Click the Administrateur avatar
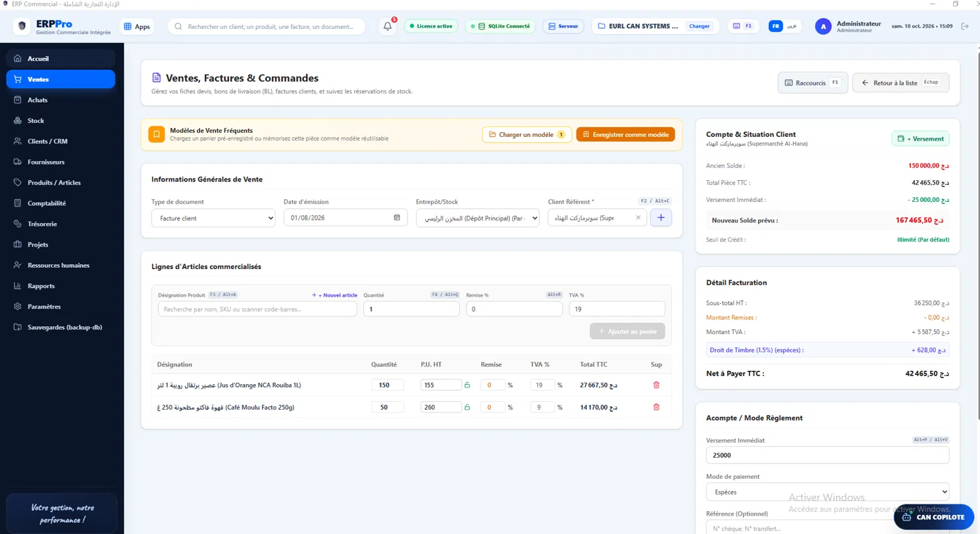This screenshot has height=534, width=980. tap(823, 26)
